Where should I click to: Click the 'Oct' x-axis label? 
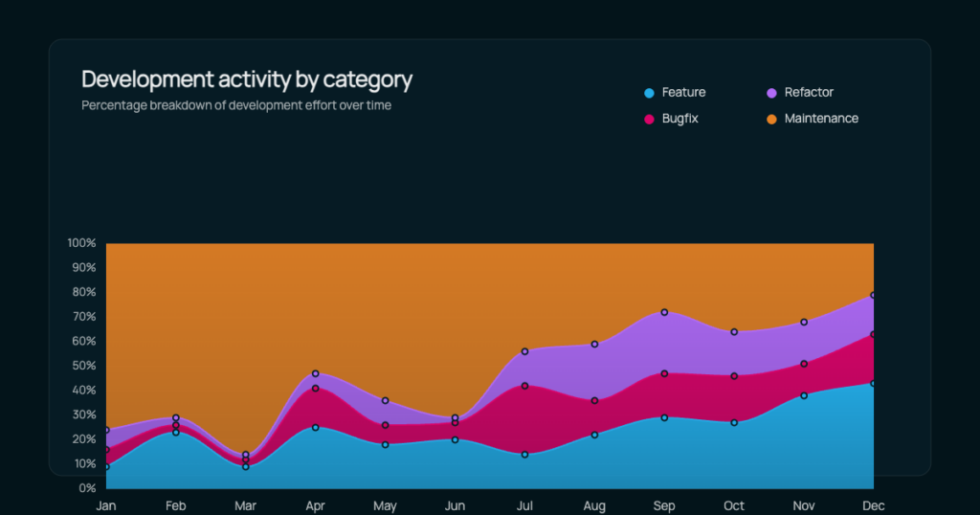click(734, 505)
